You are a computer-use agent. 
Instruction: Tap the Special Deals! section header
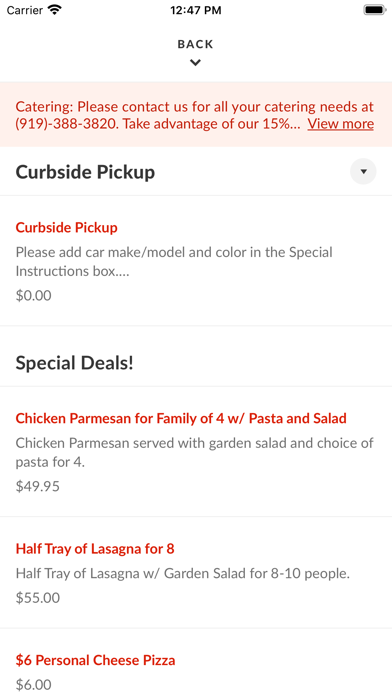click(75, 363)
